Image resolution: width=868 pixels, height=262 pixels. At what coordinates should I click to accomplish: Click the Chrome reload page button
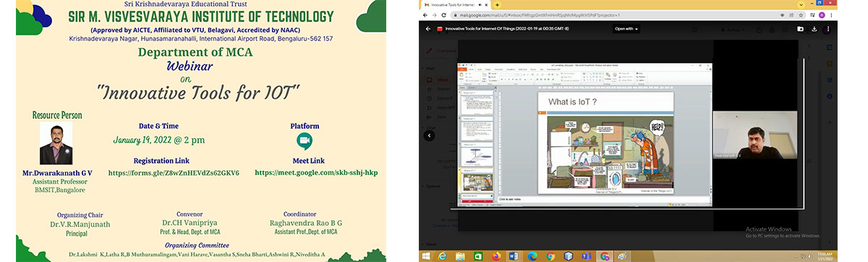click(443, 14)
